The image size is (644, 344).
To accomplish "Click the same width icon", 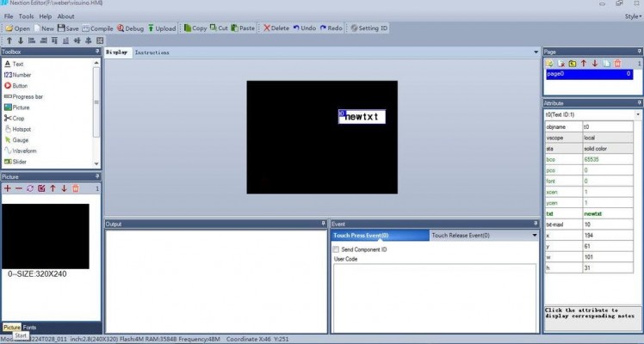I will 77,40.
